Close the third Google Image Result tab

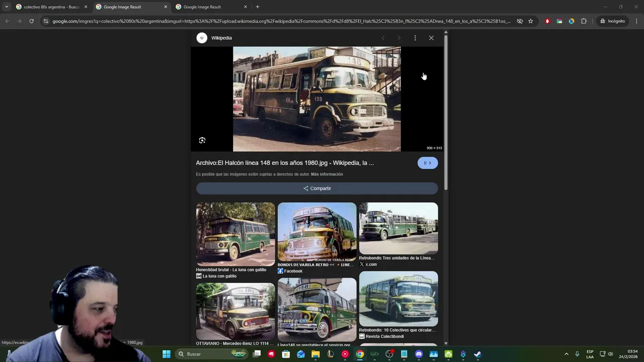pos(246,7)
